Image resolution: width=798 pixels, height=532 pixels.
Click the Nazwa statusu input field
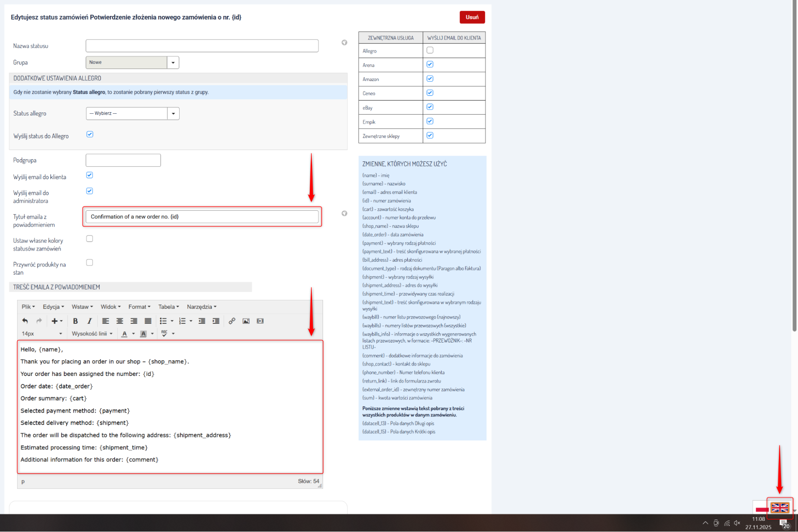202,46
